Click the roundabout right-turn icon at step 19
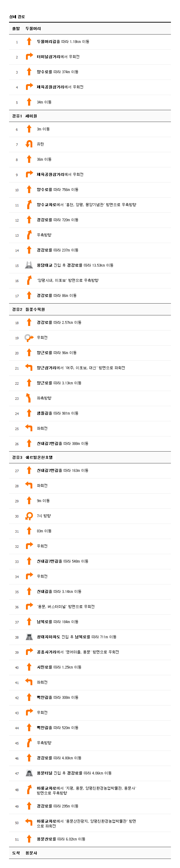Screen dimensions: 180x868 click(29, 338)
